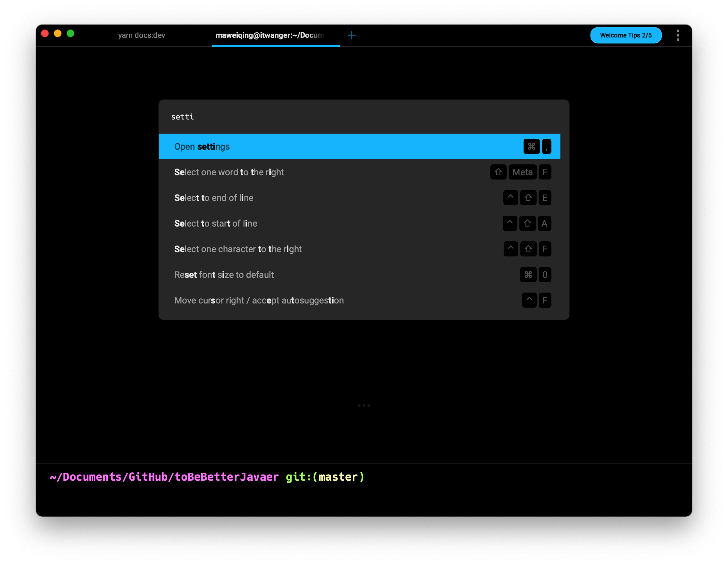728x564 pixels.
Task: Select the maweiqing@itwanger tab
Action: pyautogui.click(x=269, y=35)
